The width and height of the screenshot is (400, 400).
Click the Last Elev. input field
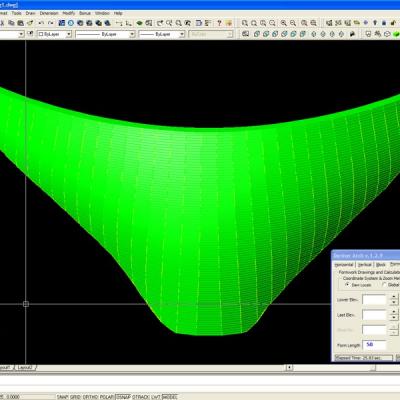[x=374, y=315]
